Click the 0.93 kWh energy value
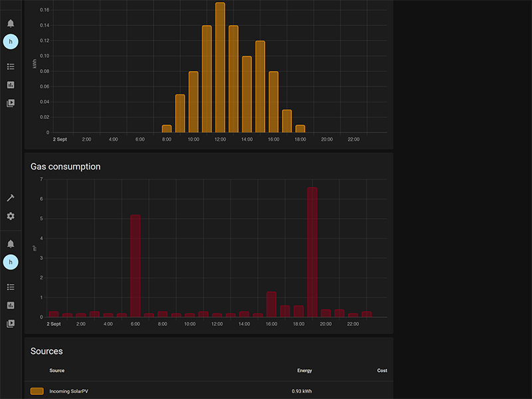The image size is (532, 399). 302,391
